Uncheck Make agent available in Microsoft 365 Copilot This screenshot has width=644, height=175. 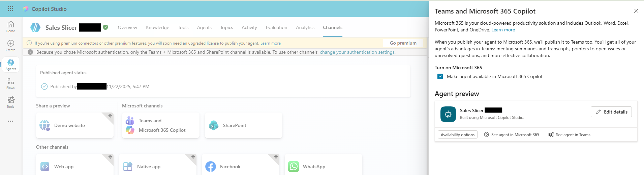click(440, 76)
